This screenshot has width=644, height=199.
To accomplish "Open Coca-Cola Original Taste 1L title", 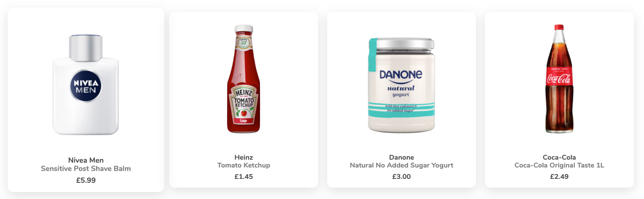I will click(x=559, y=165).
